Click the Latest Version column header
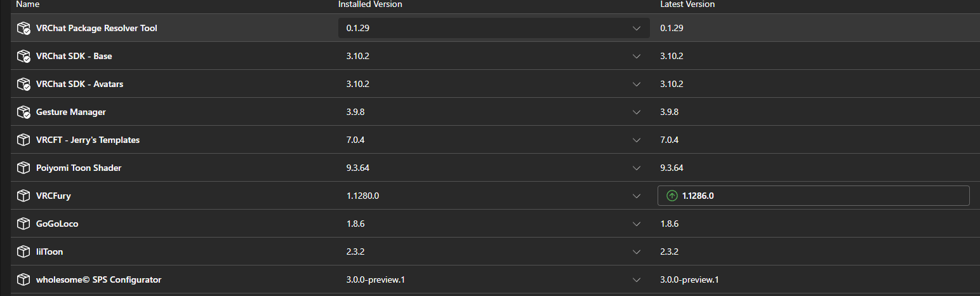The height and width of the screenshot is (296, 980). 687,4
